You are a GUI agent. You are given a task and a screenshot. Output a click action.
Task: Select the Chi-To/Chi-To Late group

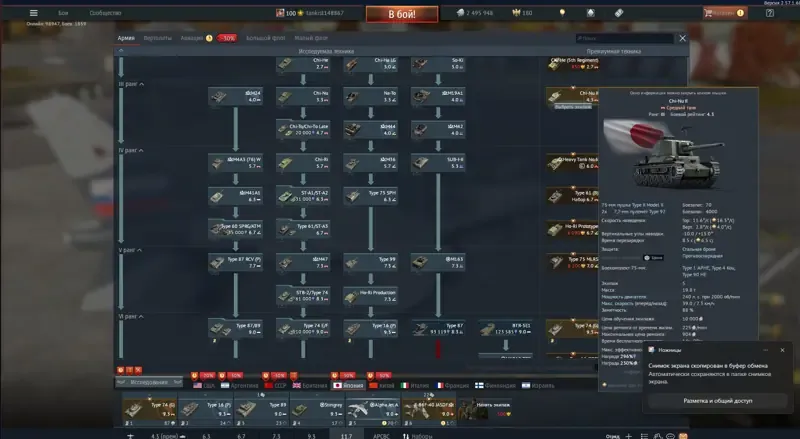coord(303,130)
